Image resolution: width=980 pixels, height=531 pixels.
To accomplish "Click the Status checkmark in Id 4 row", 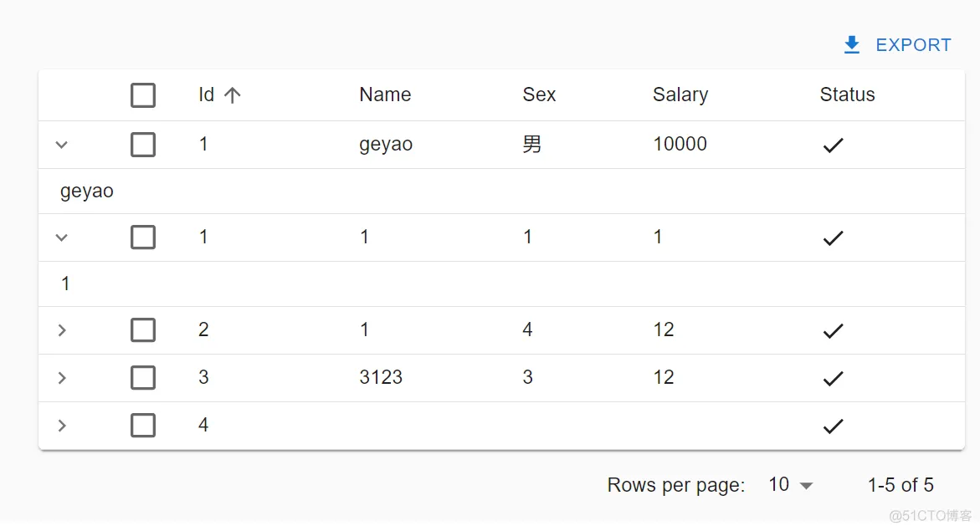I will (x=832, y=426).
